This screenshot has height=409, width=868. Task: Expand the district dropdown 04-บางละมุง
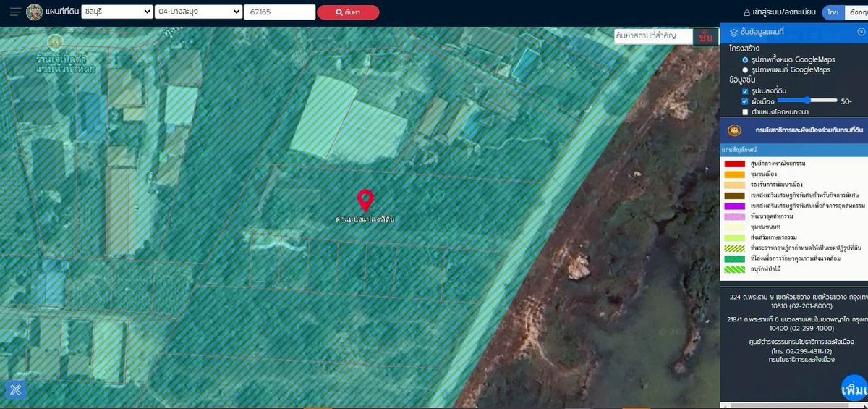pos(198,12)
